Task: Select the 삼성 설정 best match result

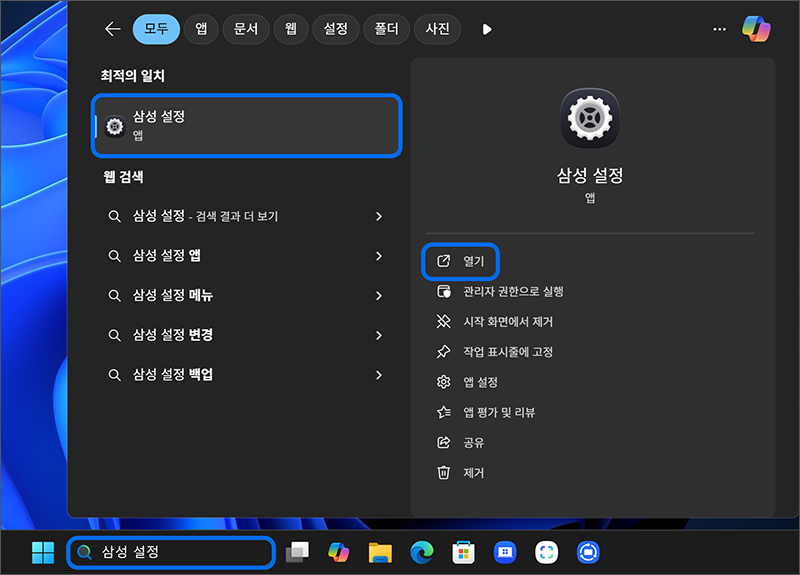Action: pos(247,126)
